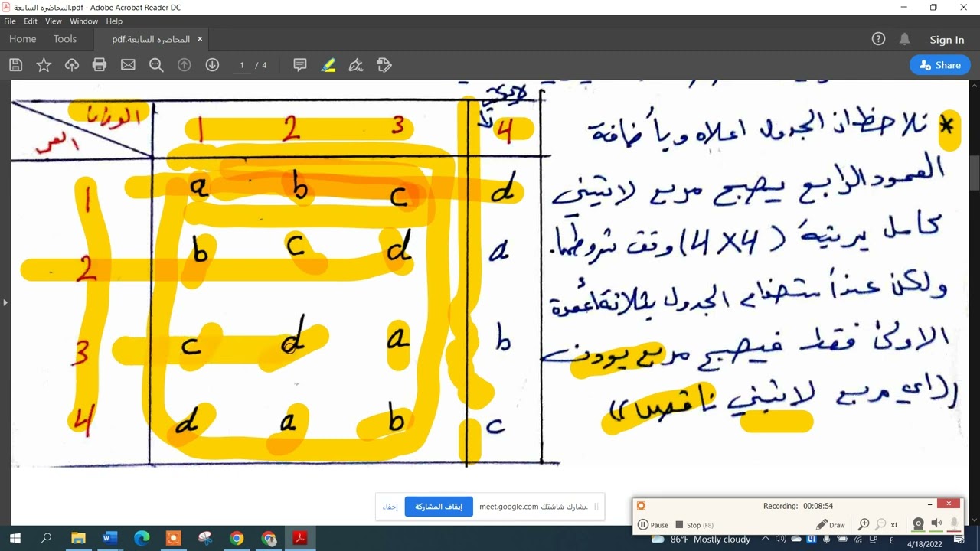Activate the recorder's Draw tool
Image resolution: width=980 pixels, height=551 pixels.
click(x=831, y=525)
